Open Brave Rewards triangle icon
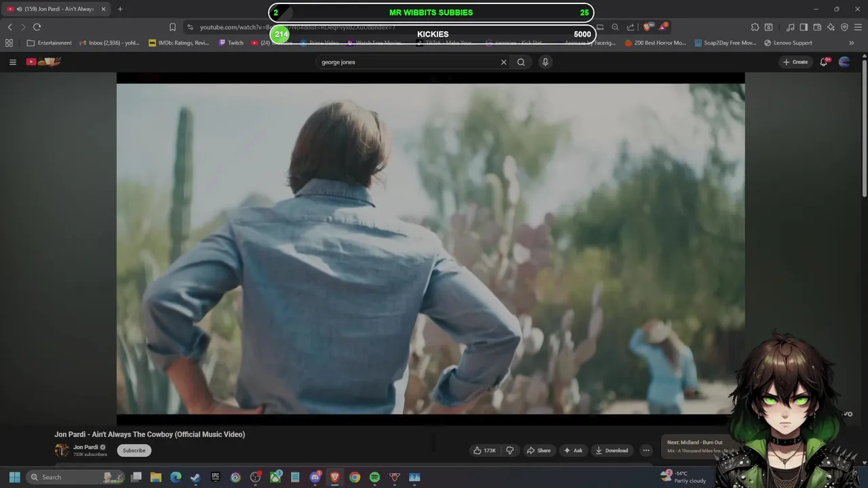 664,27
